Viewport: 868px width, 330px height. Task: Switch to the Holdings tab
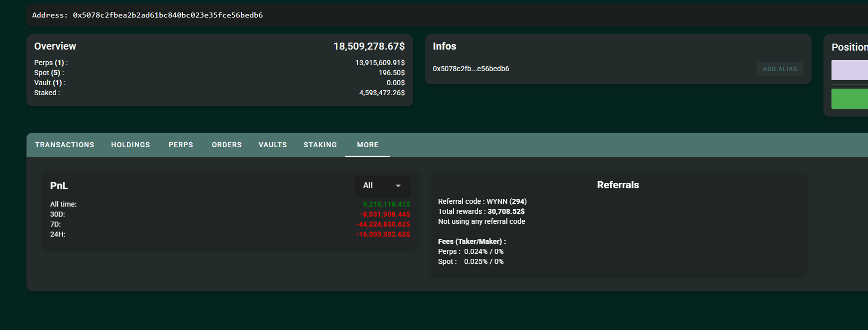130,145
